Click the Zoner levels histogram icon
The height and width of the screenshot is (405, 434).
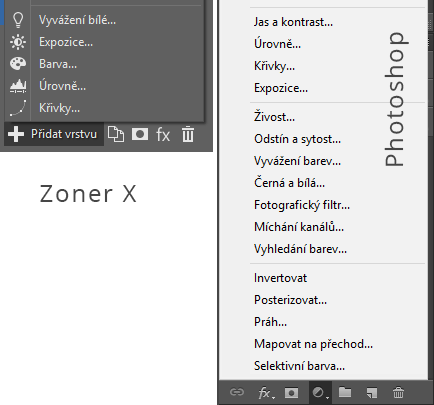tap(18, 86)
